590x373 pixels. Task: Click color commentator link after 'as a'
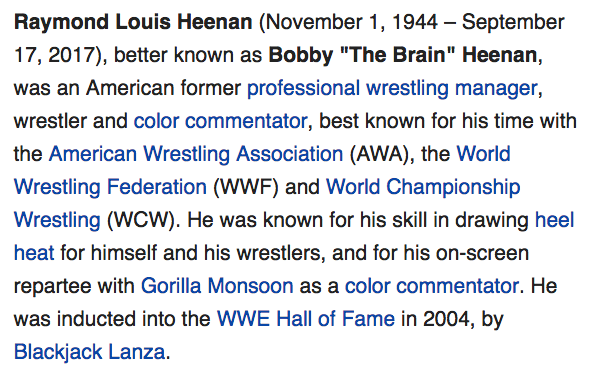click(x=432, y=286)
